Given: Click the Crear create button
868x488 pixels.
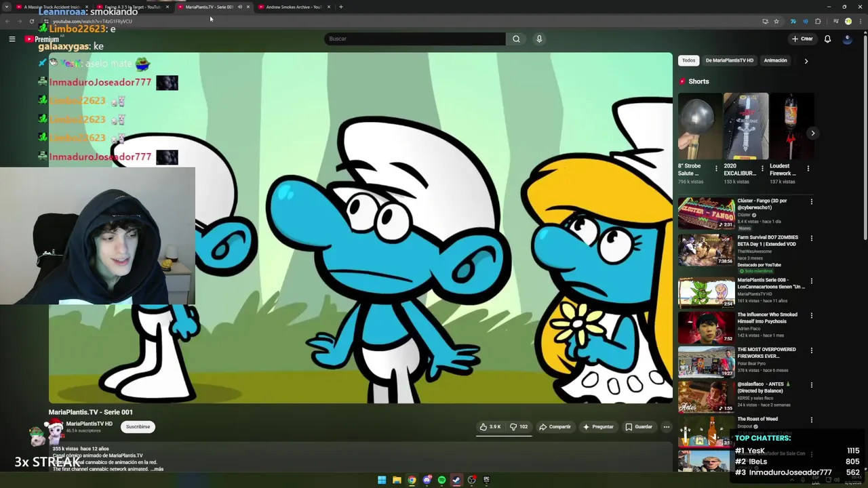Looking at the screenshot, I should [802, 39].
